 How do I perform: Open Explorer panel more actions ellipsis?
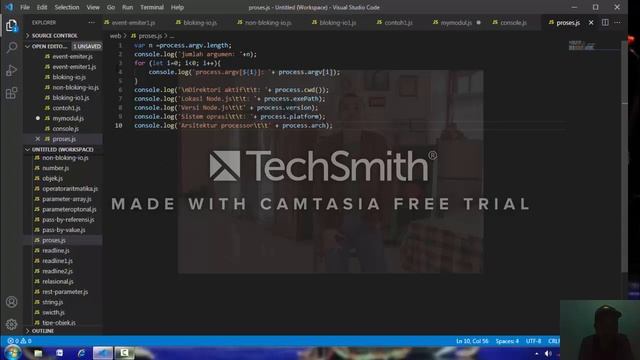91,22
